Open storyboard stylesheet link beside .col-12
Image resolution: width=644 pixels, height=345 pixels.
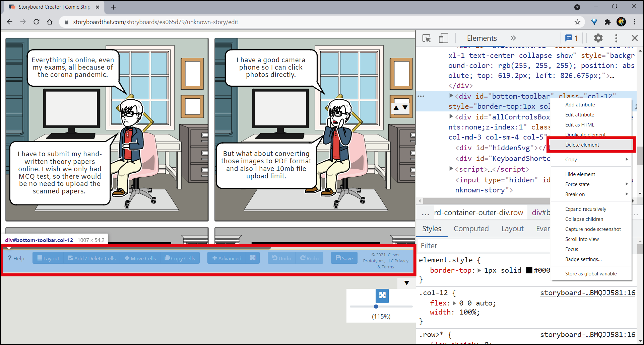(587, 293)
